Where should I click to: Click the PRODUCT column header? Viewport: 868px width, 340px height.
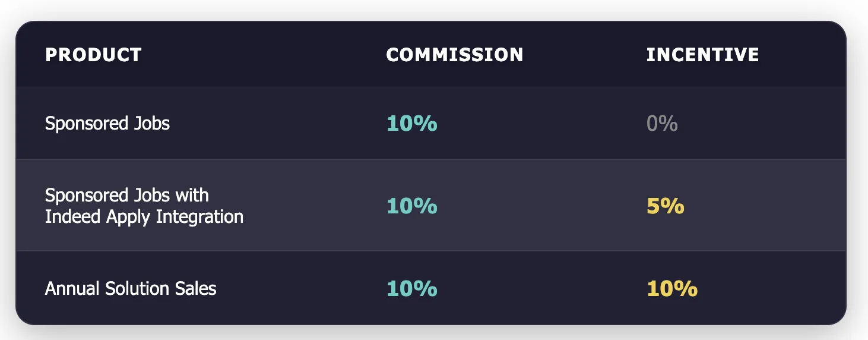[x=93, y=55]
